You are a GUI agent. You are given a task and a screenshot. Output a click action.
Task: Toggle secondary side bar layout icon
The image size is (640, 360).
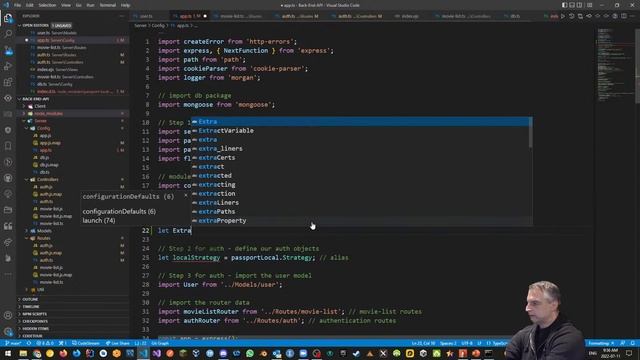[579, 5]
